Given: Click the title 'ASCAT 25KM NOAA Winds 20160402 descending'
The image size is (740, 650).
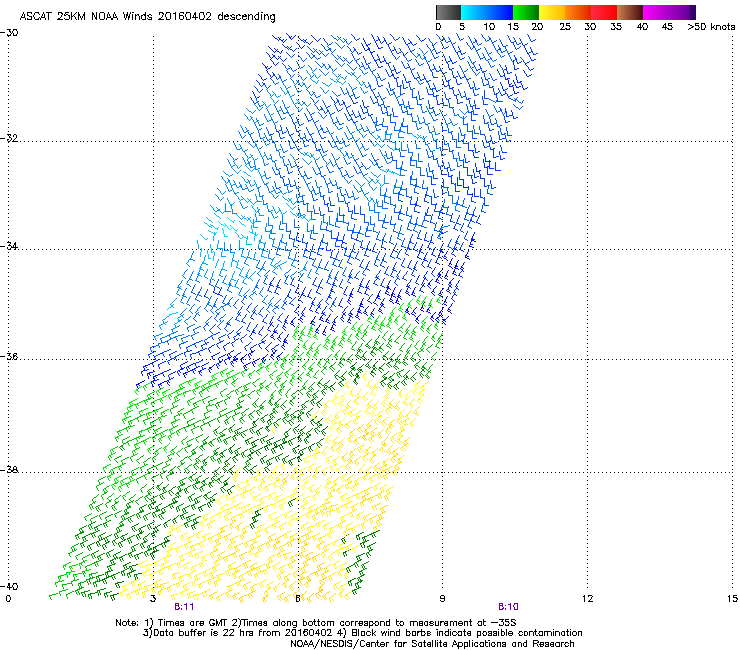Looking at the screenshot, I should click(147, 17).
